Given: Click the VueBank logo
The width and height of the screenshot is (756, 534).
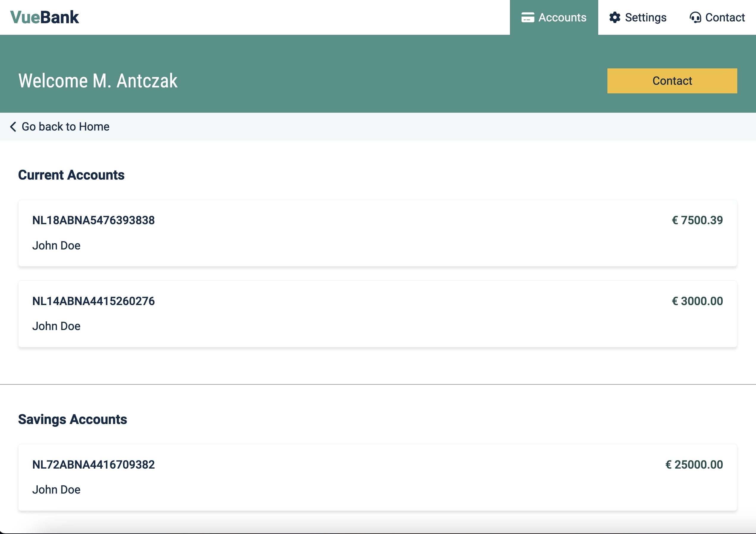Looking at the screenshot, I should (x=45, y=17).
